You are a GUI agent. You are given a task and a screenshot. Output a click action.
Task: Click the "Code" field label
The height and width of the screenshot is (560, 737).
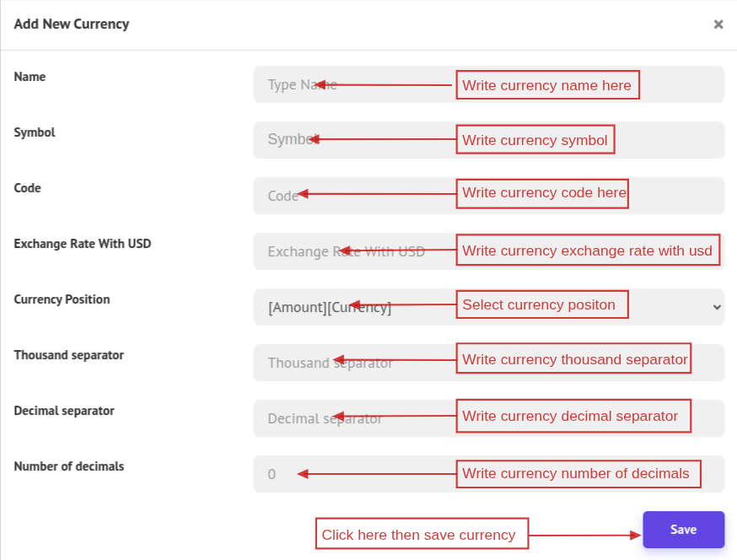[28, 188]
